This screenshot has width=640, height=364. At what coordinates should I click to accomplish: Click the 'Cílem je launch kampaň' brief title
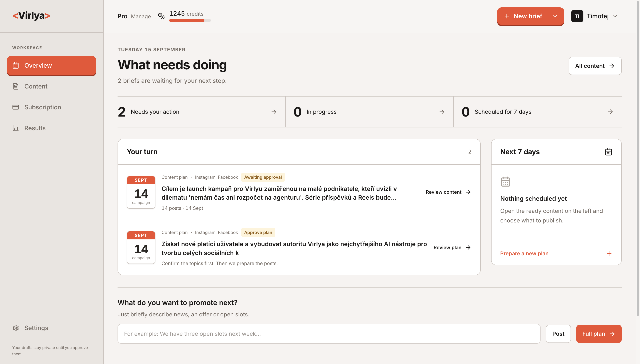click(x=279, y=193)
